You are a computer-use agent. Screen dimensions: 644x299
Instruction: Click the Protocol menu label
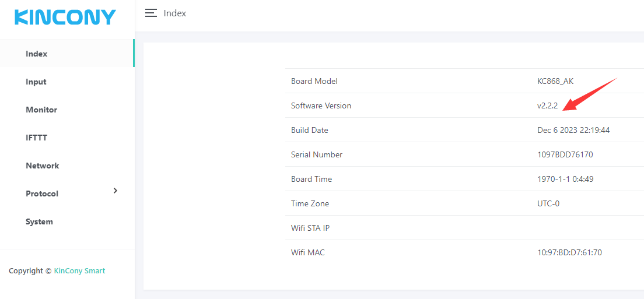(42, 194)
